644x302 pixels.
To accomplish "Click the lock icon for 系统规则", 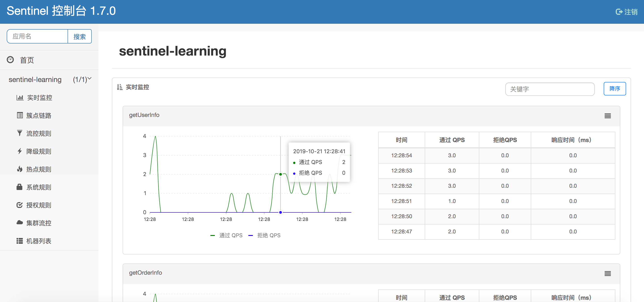I will (19, 187).
